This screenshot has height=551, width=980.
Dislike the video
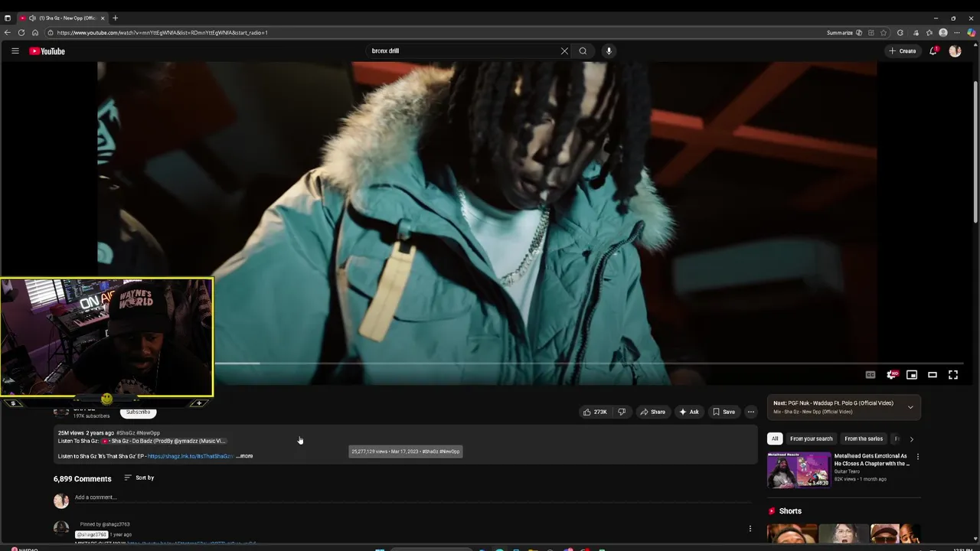click(622, 412)
